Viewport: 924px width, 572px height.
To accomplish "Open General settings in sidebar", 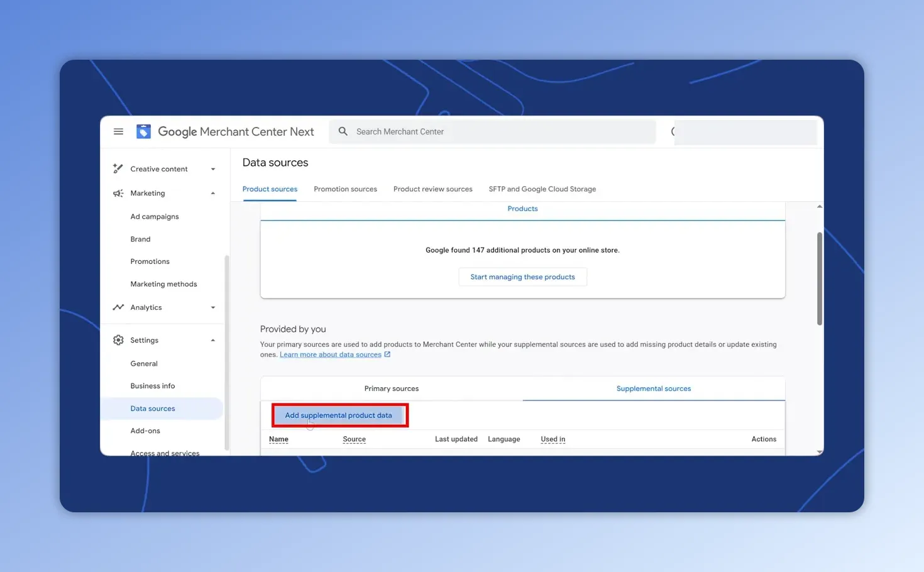I will coord(144,364).
